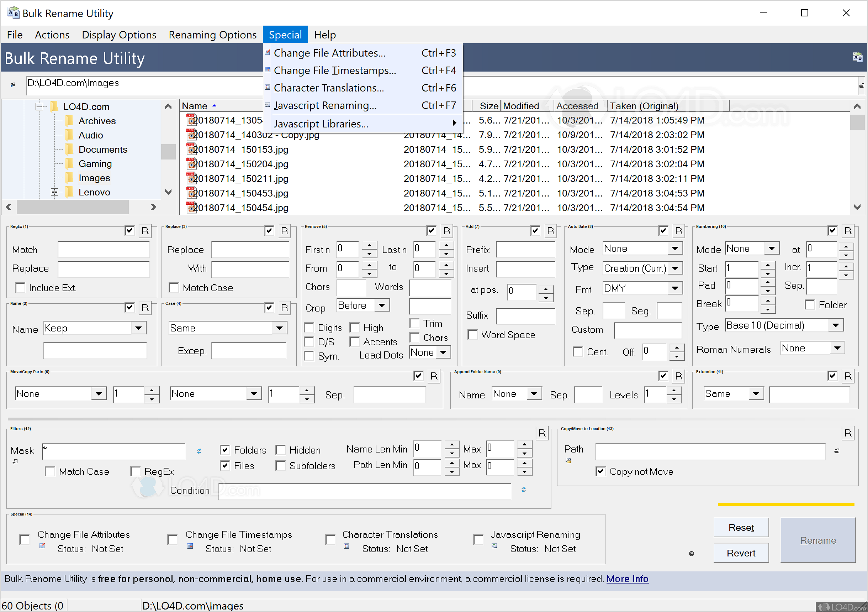Choose Javascript Renaming from the Special menu
Screen dimensions: 868x612
[325, 105]
